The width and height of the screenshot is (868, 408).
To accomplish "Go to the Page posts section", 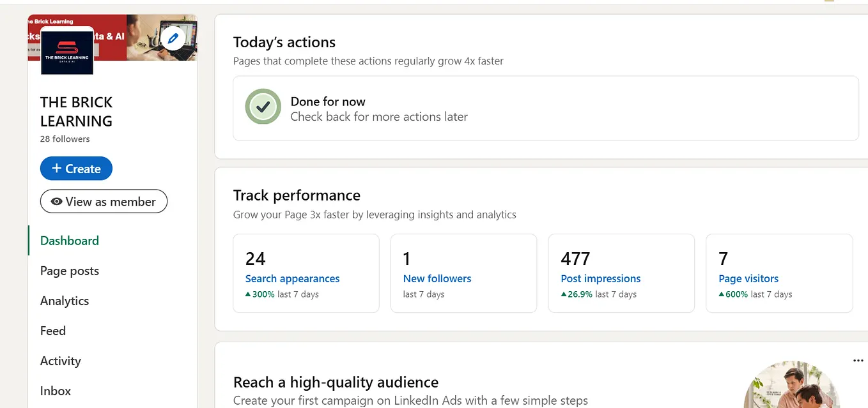I will click(69, 271).
